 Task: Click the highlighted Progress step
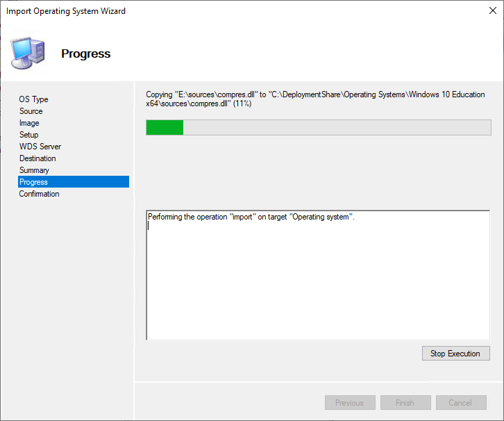point(73,182)
